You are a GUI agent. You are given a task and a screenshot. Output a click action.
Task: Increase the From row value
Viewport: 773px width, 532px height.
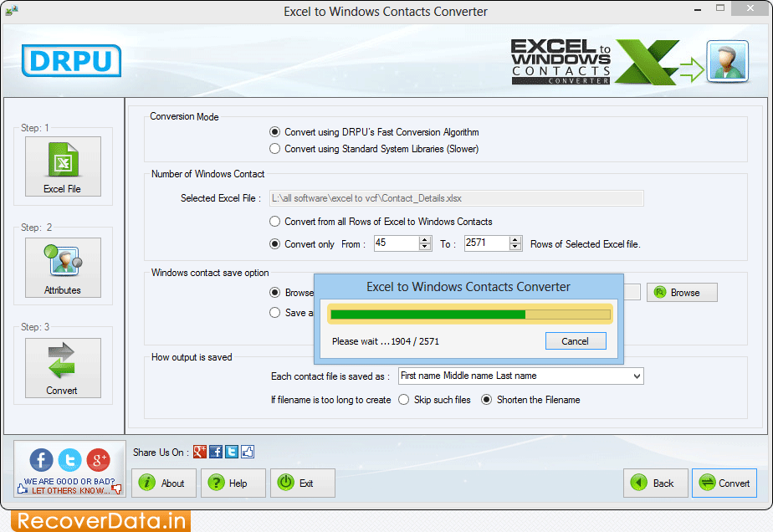(x=425, y=239)
